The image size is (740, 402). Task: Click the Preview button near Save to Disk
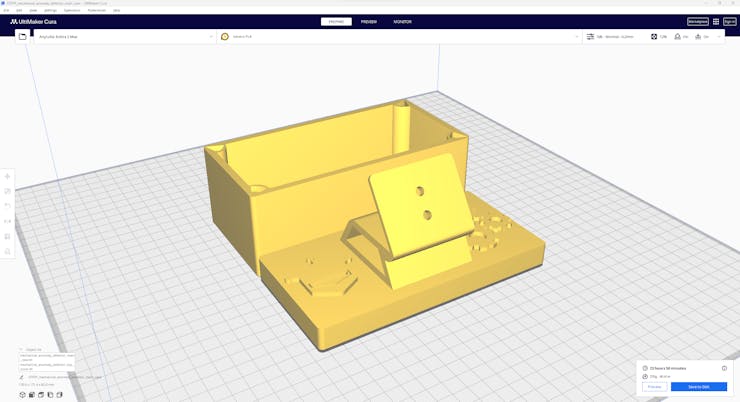[x=655, y=387]
